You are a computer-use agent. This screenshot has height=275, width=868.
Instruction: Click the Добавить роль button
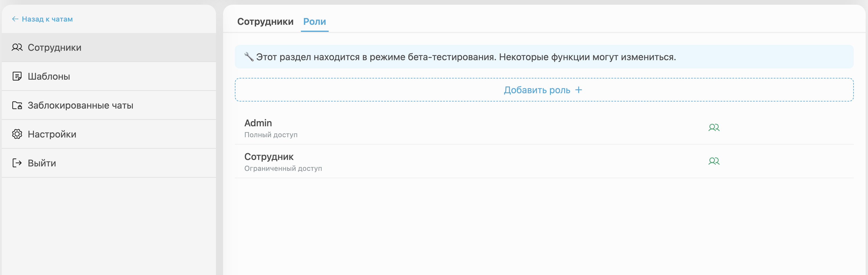[x=544, y=90]
